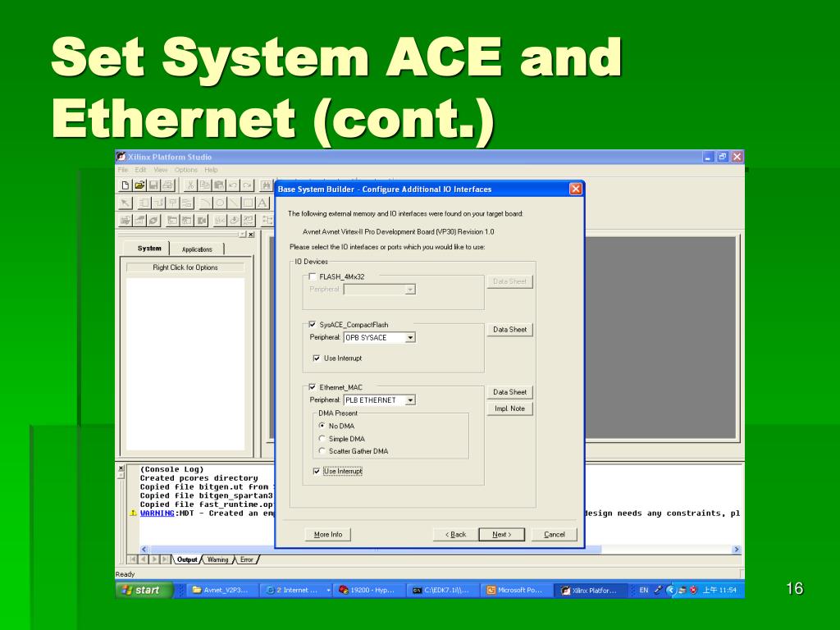Click the Find (binoculars) toolbar icon

tap(266, 185)
